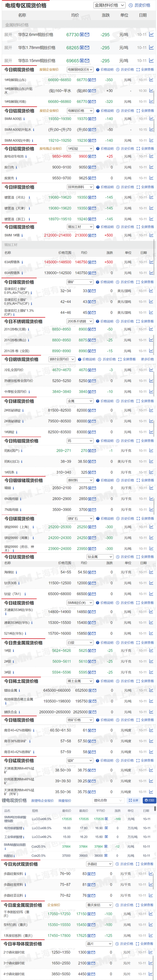
Task: Open 锌其他原料 dropdown
Action: coord(80,187)
